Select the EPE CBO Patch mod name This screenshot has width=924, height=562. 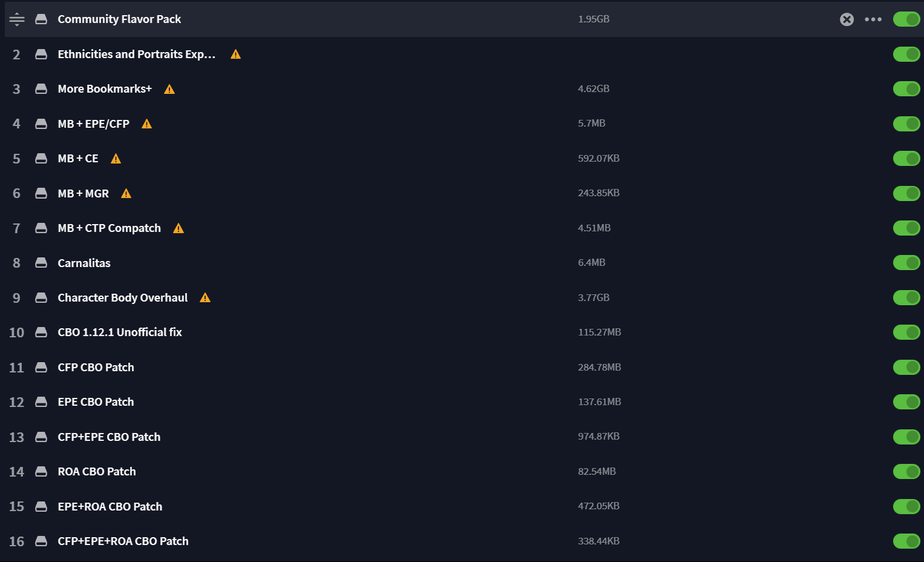click(x=96, y=402)
